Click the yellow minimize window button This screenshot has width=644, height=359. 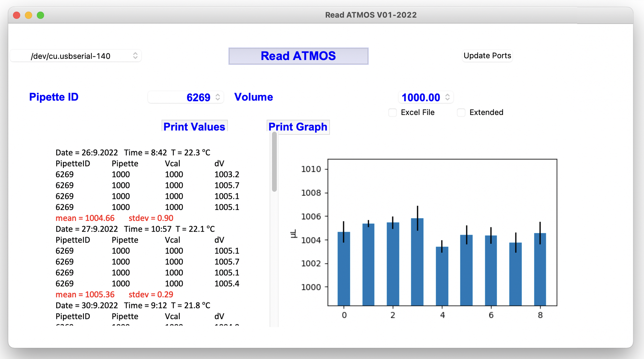pyautogui.click(x=28, y=15)
